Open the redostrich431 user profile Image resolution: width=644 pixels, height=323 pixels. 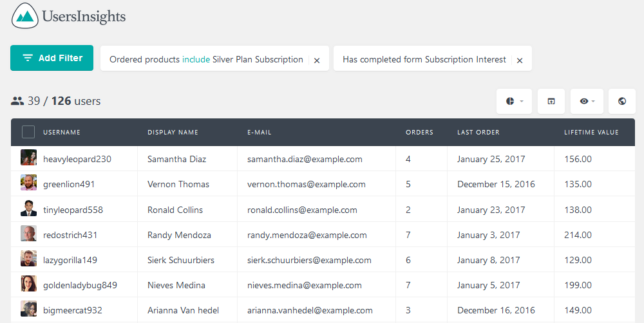70,235
